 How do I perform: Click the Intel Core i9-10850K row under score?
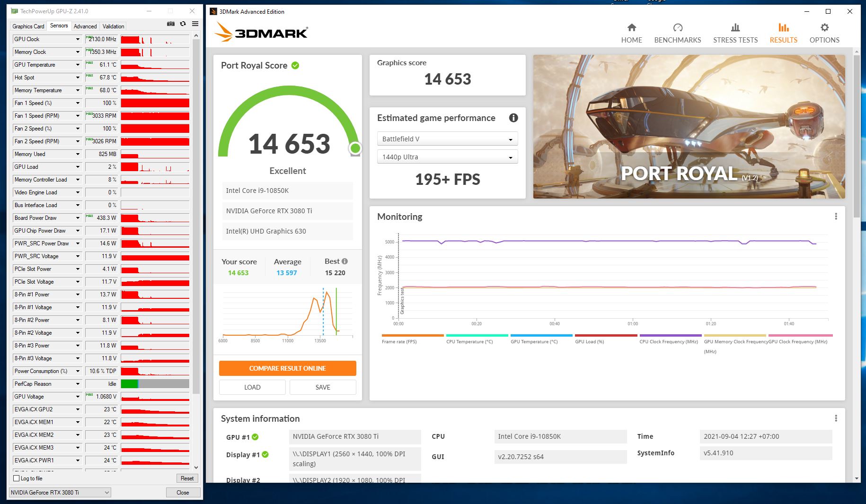[288, 191]
